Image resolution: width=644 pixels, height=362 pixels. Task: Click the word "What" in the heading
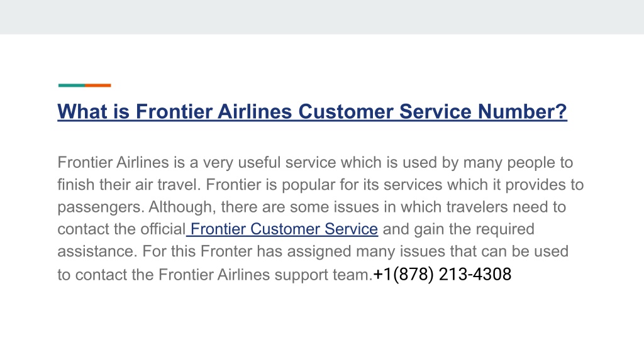[82, 112]
